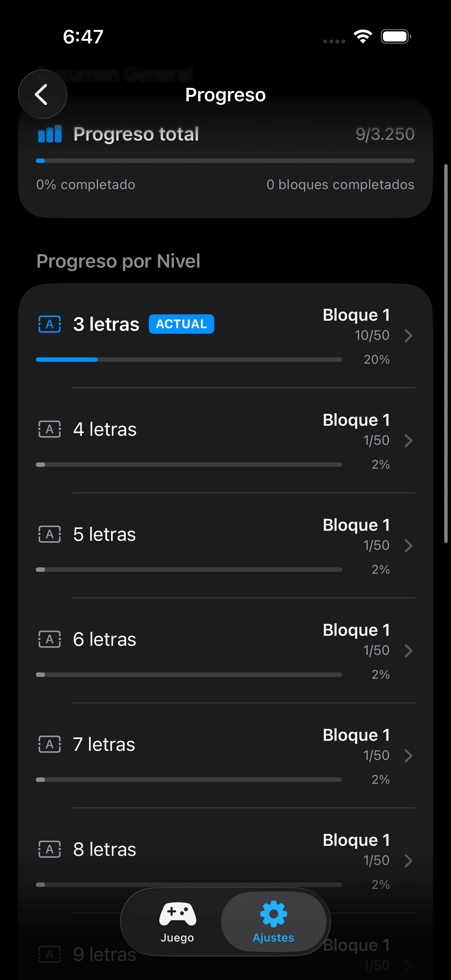Open the 8 letras block via its chevron
The image size is (451, 980).
(409, 861)
